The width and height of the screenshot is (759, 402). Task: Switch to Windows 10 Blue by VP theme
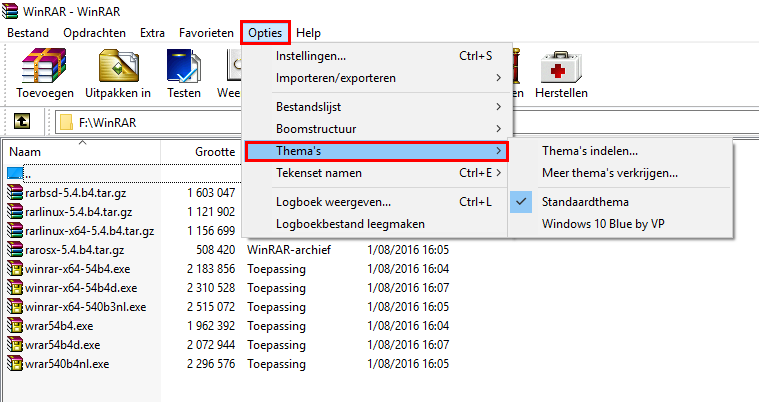(621, 224)
